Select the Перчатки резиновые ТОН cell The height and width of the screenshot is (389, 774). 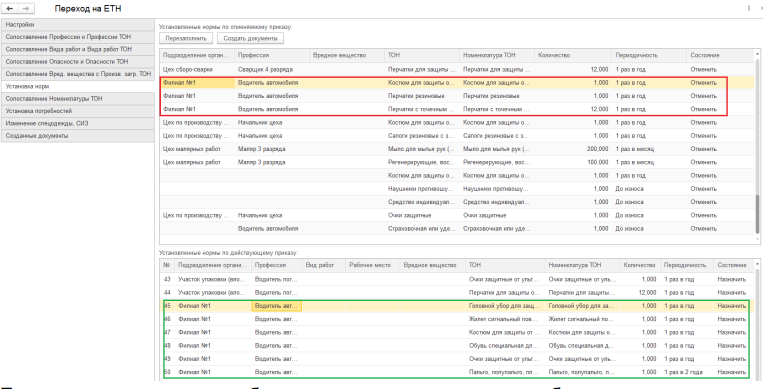tap(422, 96)
